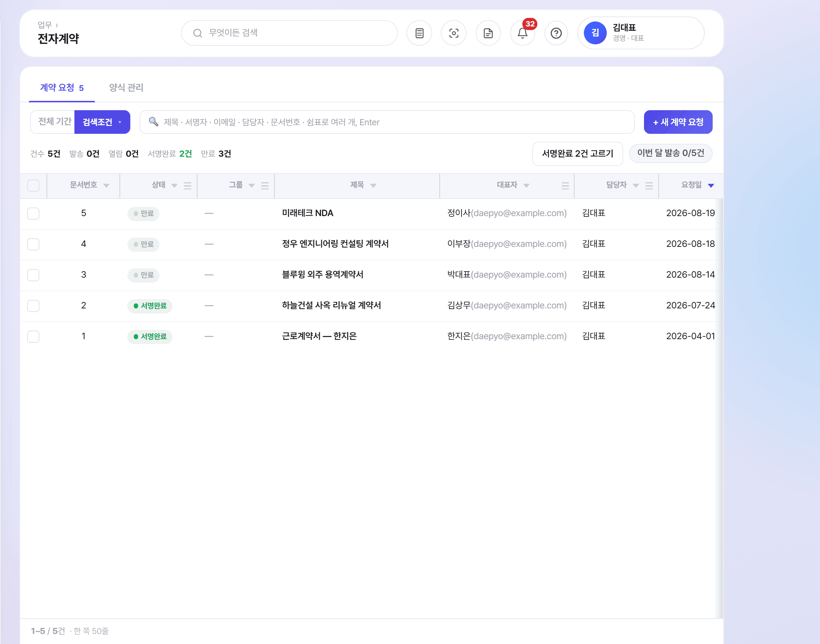Click 서명완료 badge for 근로계약서 — 한지은
820x644 pixels.
pyautogui.click(x=150, y=336)
